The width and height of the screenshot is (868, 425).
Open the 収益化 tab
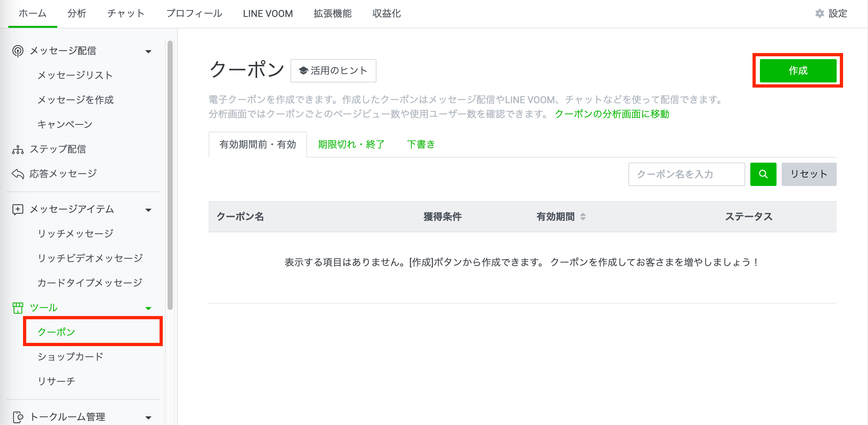(386, 13)
